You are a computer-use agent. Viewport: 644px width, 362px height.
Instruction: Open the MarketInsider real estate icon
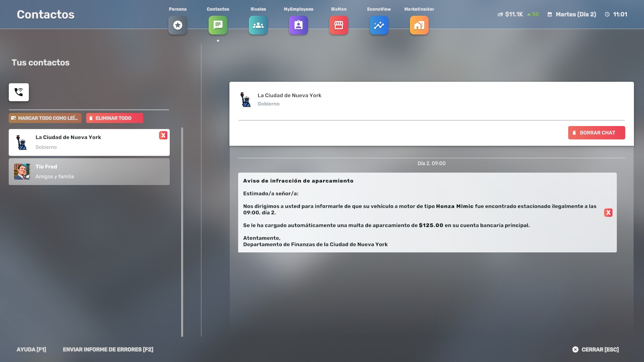419,25
